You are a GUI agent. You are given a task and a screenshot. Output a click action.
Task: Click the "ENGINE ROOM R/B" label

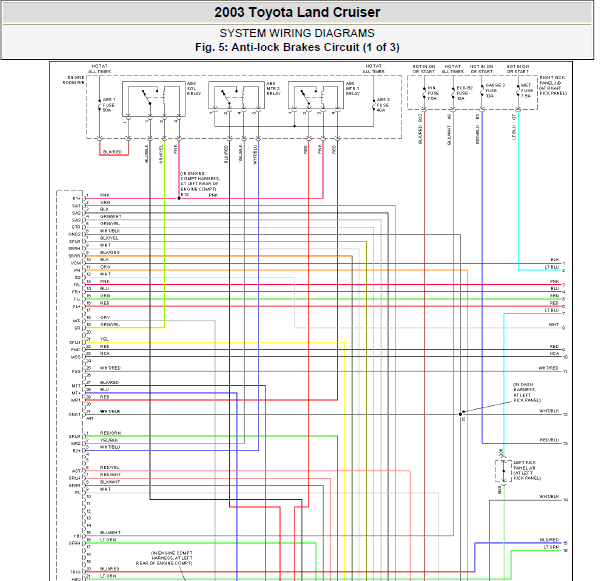(74, 80)
